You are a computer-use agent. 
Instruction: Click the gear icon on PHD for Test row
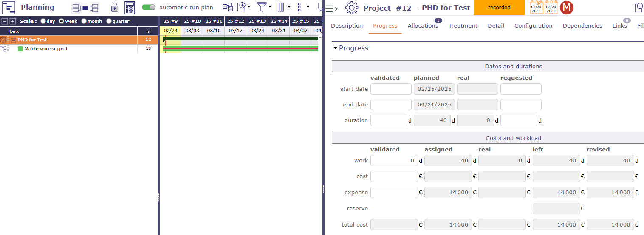(x=3, y=39)
